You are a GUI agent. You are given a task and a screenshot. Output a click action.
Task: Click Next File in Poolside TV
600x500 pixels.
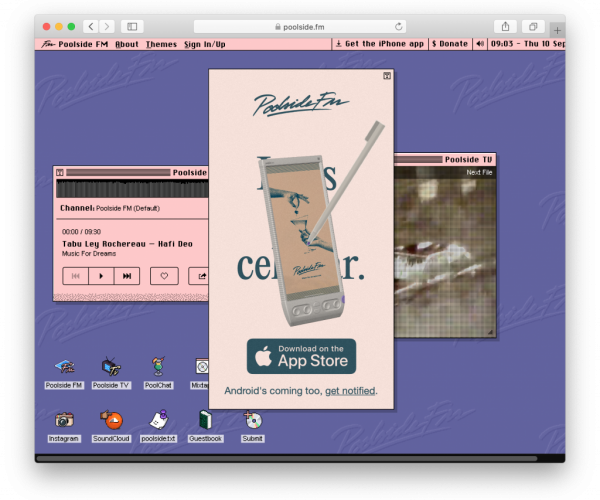click(479, 173)
